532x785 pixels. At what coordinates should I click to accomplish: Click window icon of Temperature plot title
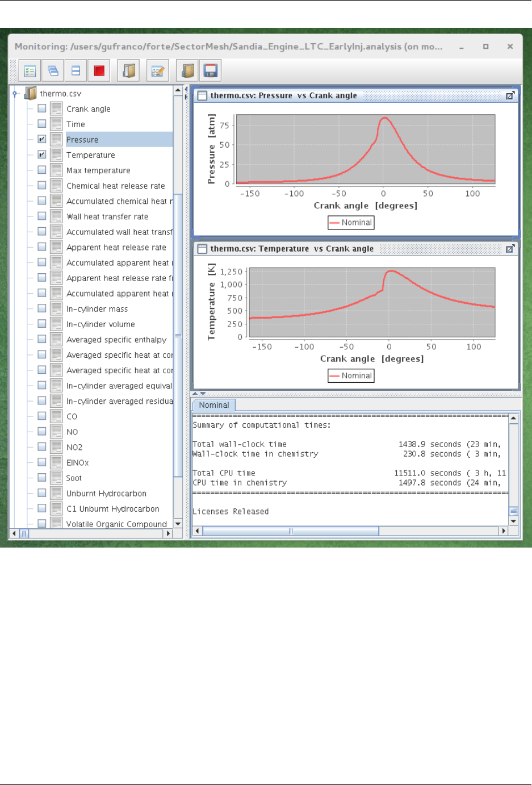click(202, 249)
